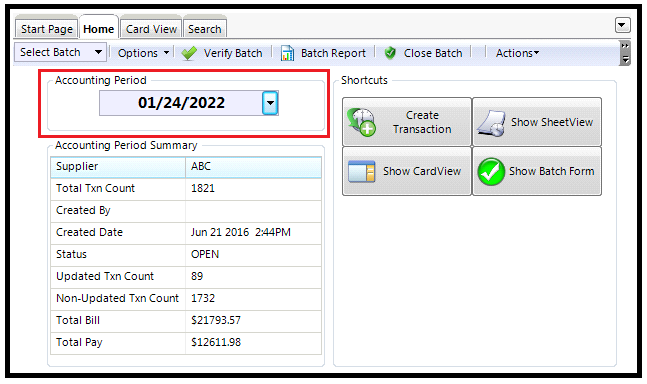647x384 pixels.
Task: Click the Show CardView button text
Action: pyautogui.click(x=422, y=171)
